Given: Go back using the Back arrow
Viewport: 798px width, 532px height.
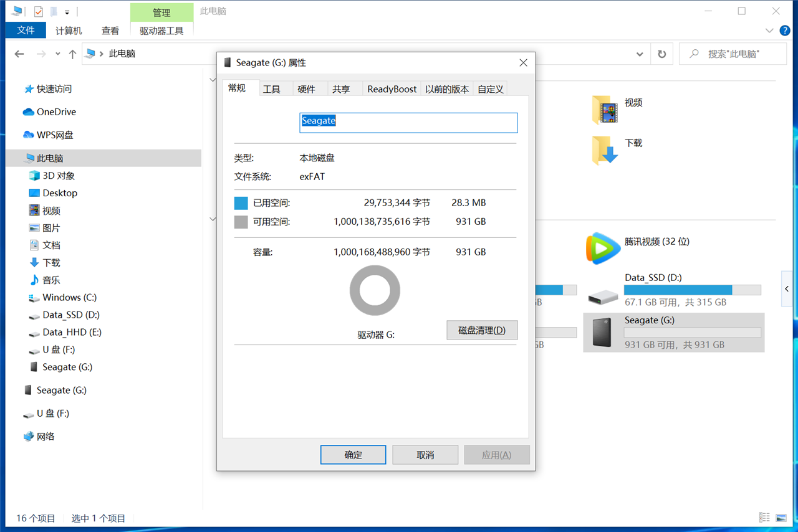Looking at the screenshot, I should coord(19,54).
